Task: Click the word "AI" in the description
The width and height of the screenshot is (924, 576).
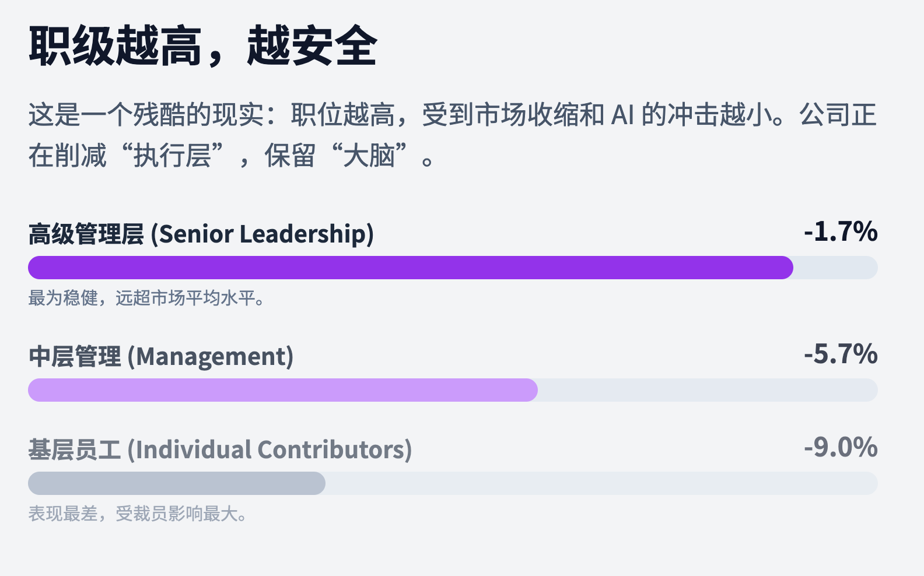Action: pos(622,115)
